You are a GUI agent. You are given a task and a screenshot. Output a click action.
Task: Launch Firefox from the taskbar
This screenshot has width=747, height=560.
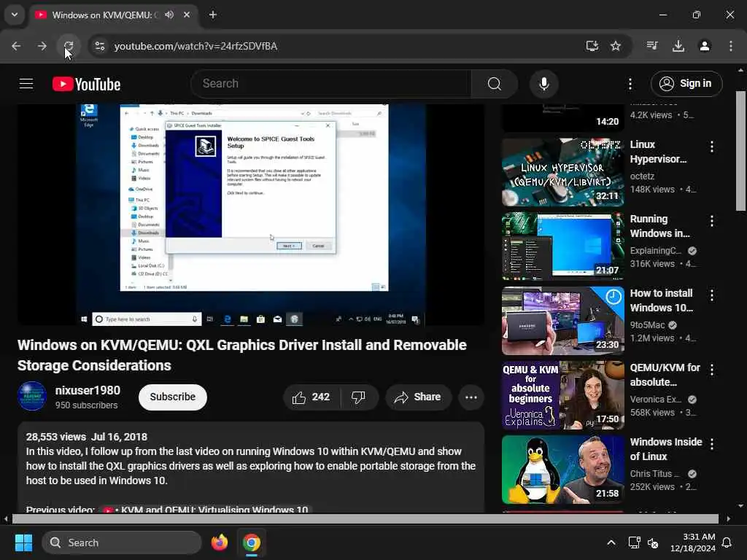(x=219, y=542)
